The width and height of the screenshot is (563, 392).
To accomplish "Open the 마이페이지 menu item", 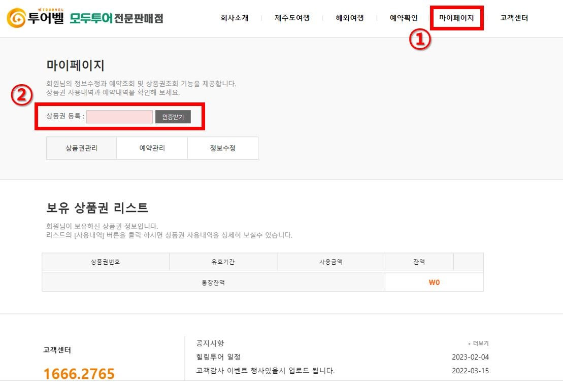I will tap(457, 18).
